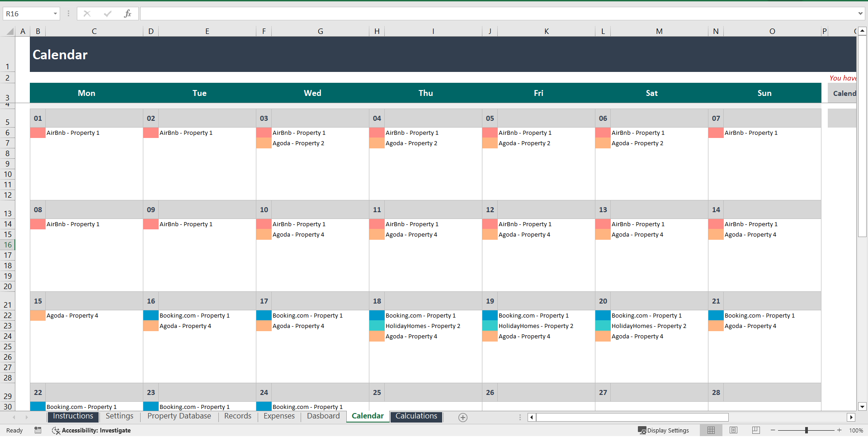Click blue Booking.com swatch on day 16
Image resolution: width=868 pixels, height=437 pixels.
click(151, 315)
